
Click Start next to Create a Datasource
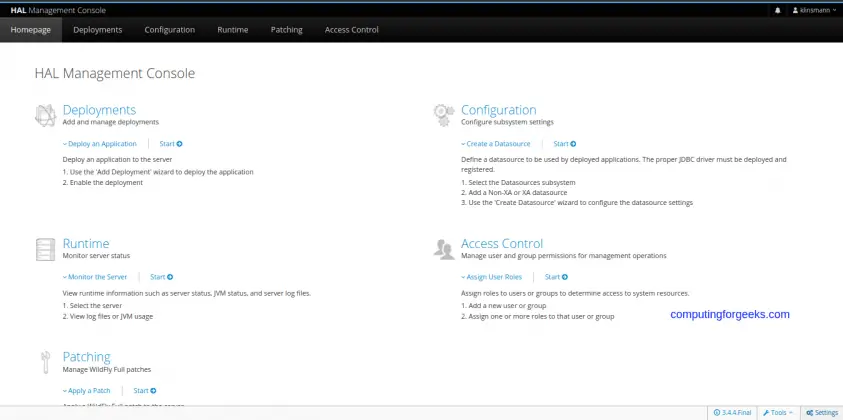pos(565,144)
